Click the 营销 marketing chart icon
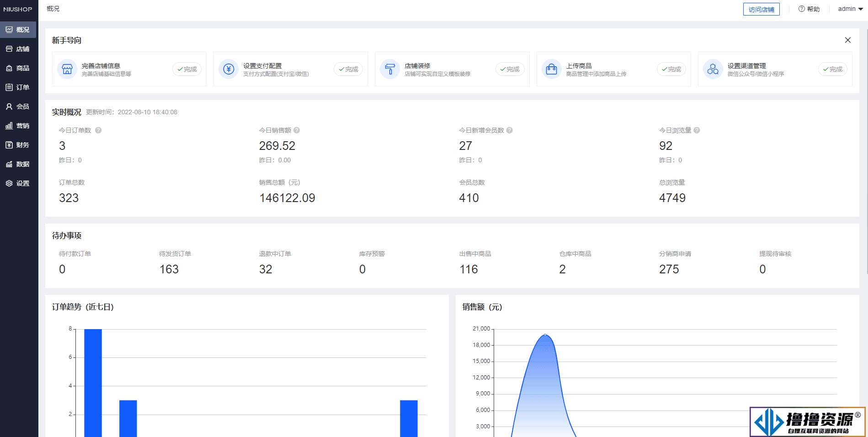Image resolution: width=868 pixels, height=437 pixels. 9,126
